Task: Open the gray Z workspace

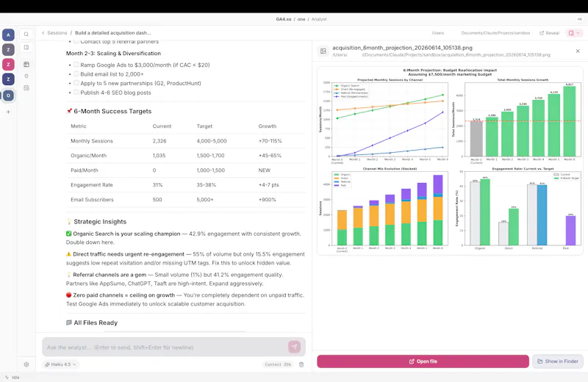Action: point(8,49)
